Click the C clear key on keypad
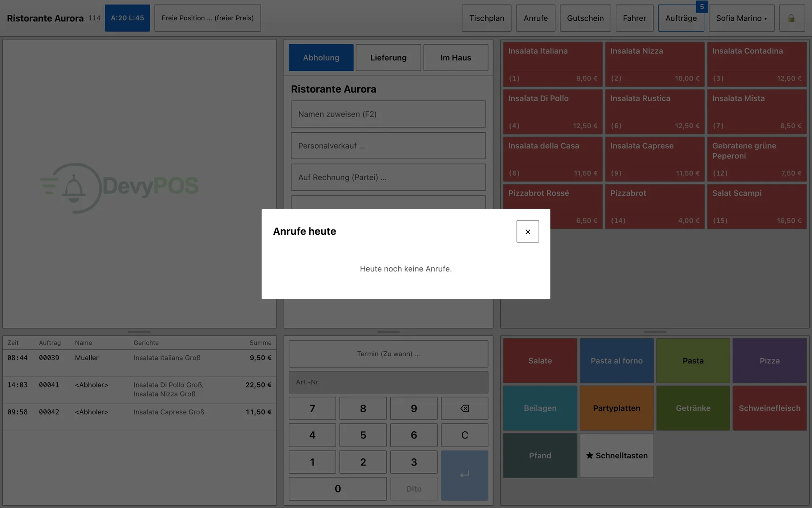The width and height of the screenshot is (812, 508). (x=464, y=435)
